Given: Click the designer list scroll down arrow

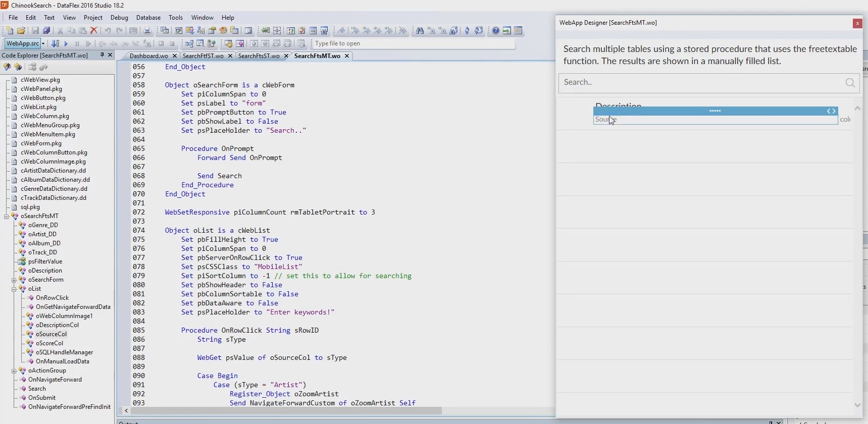Looking at the screenshot, I should click(x=857, y=405).
